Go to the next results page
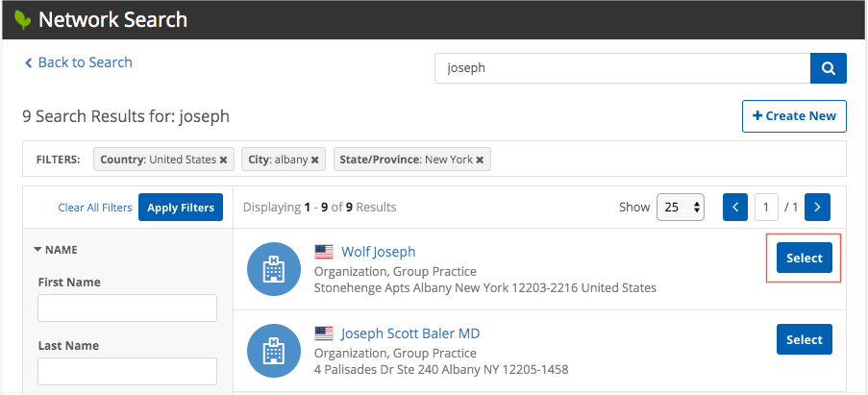 817,207
